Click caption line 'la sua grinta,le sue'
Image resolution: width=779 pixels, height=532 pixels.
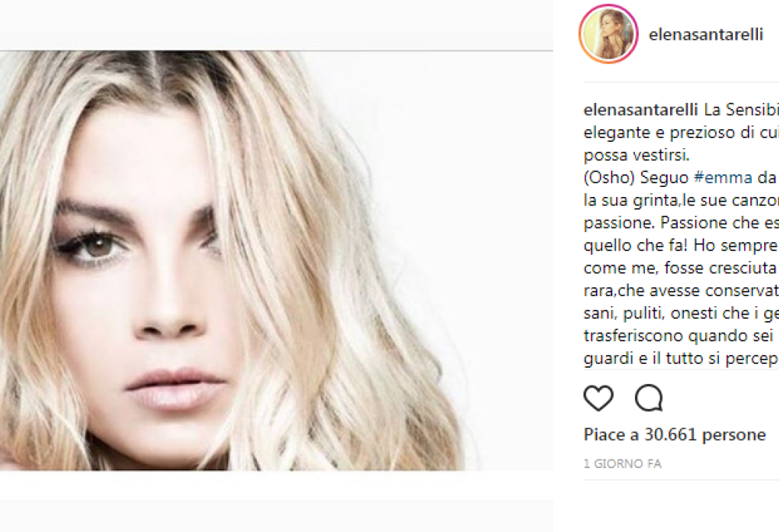pos(681,200)
